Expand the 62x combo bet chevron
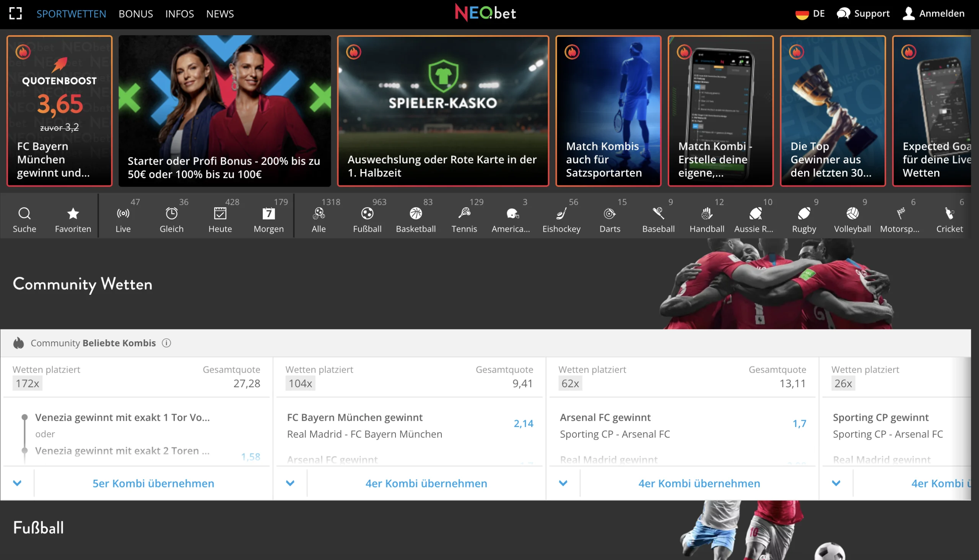The image size is (979, 560). pyautogui.click(x=563, y=483)
